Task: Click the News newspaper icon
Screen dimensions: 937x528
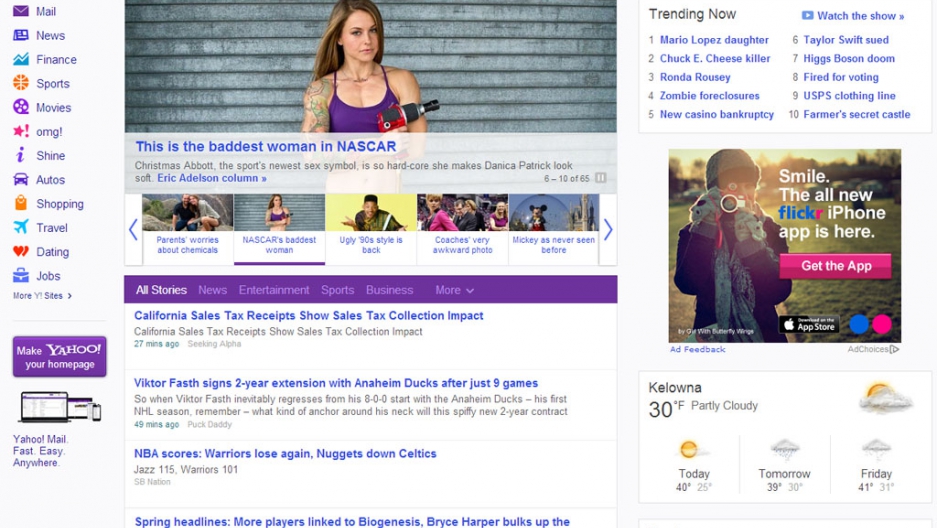Action: pyautogui.click(x=20, y=35)
